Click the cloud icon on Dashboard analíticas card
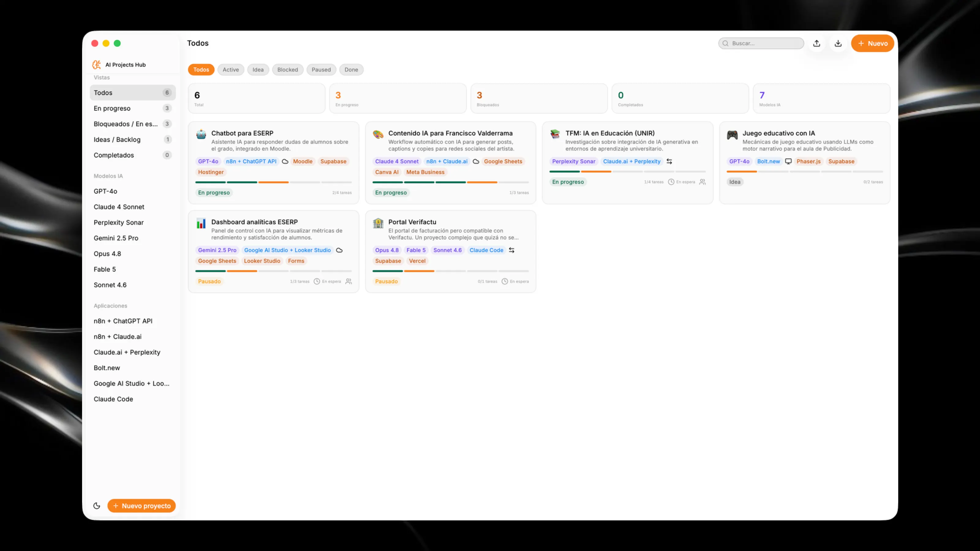The height and width of the screenshot is (551, 980). [339, 250]
